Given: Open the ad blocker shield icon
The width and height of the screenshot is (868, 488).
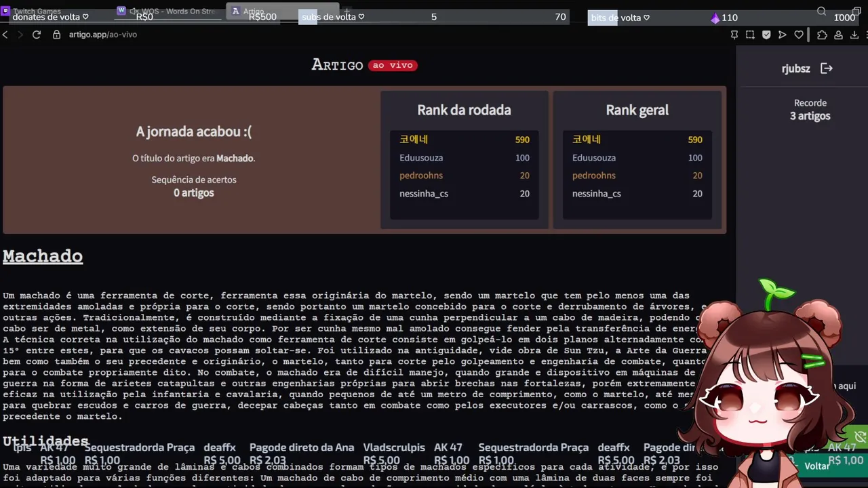Looking at the screenshot, I should (x=766, y=35).
